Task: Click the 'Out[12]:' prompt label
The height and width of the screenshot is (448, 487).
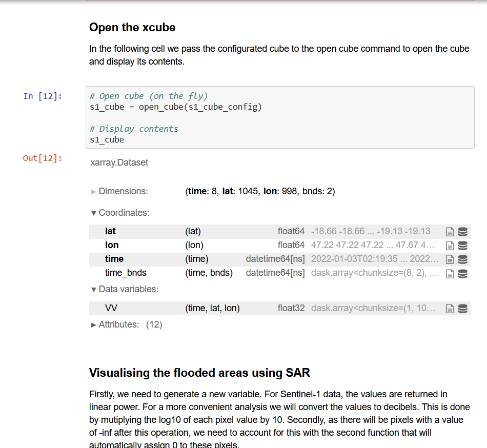Action: pyautogui.click(x=43, y=158)
